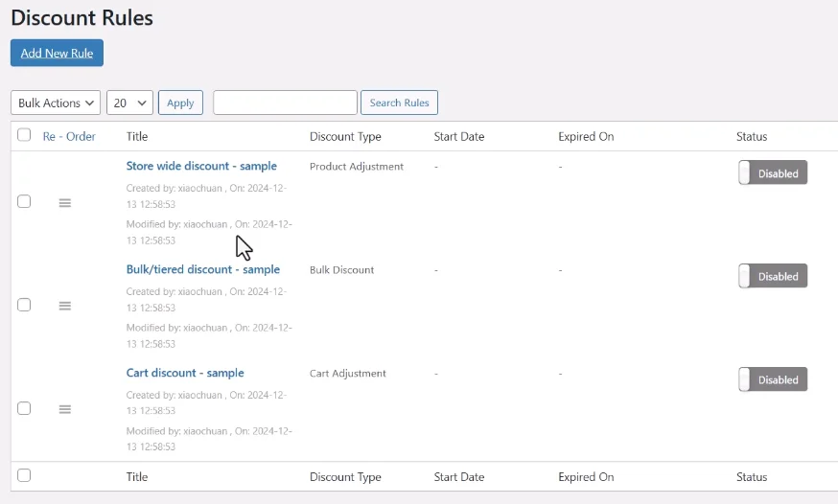
Task: Click the Cart Adjustment type text
Action: pyautogui.click(x=347, y=374)
